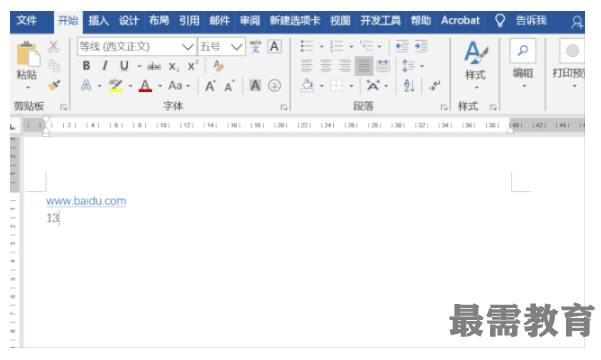Switch to the Layout (布局) tab

coord(159,20)
